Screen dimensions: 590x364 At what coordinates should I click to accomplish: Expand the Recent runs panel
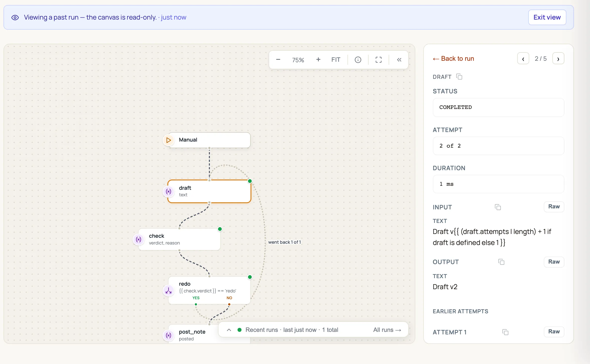pos(229,330)
